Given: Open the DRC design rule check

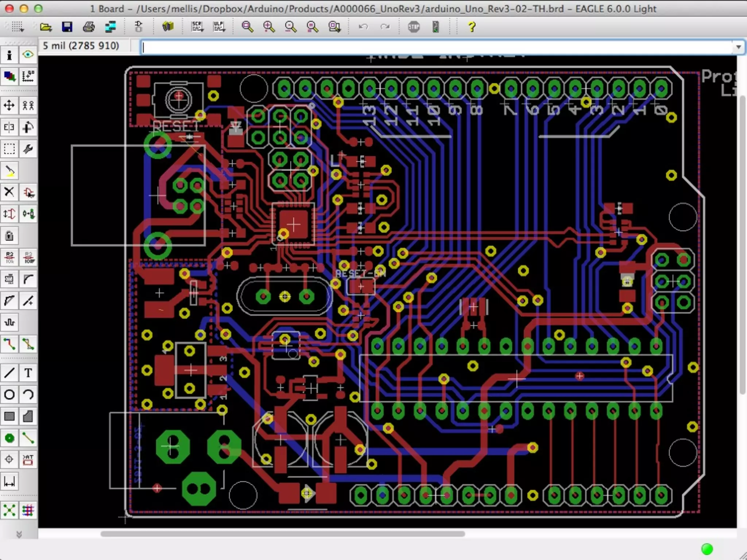Looking at the screenshot, I should (28, 510).
